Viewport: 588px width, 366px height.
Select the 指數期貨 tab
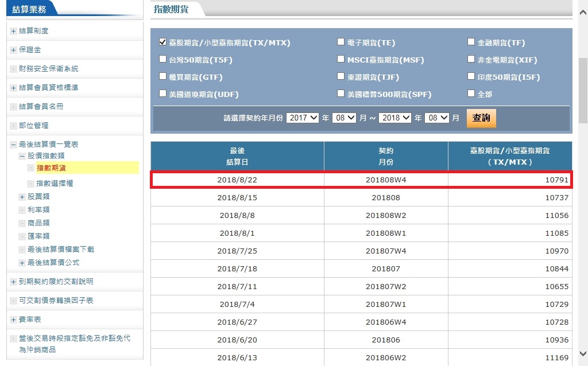point(171,9)
